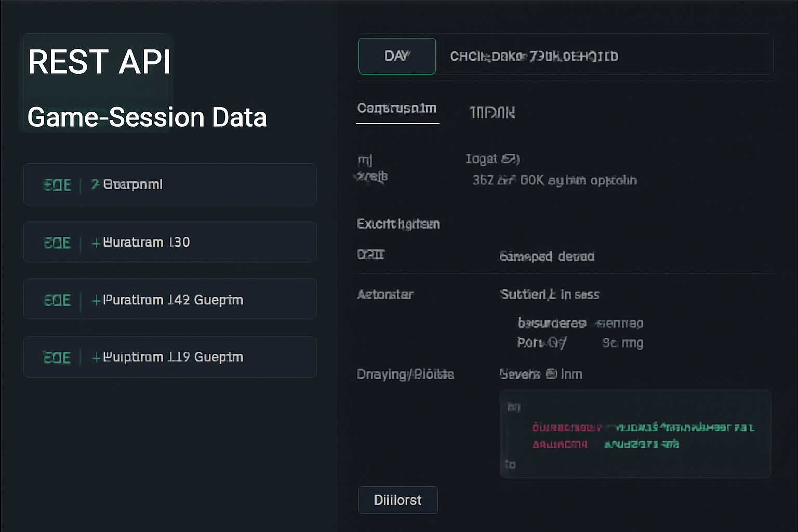
Task: Click the circled icon next to Sevehs
Action: click(x=551, y=374)
